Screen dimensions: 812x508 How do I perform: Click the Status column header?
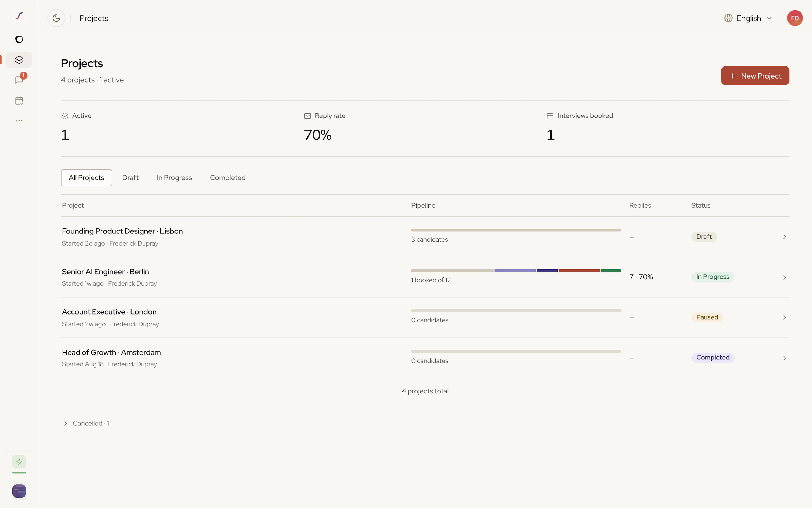pyautogui.click(x=701, y=205)
